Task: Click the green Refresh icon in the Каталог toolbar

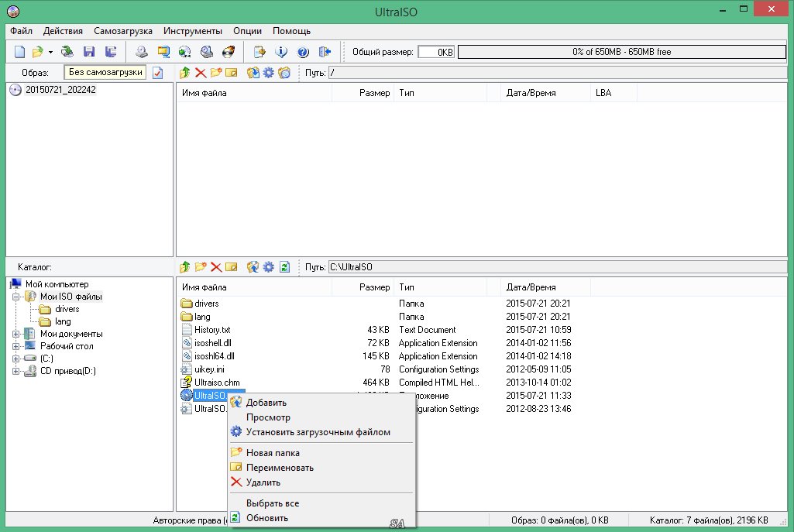Action: coord(284,266)
